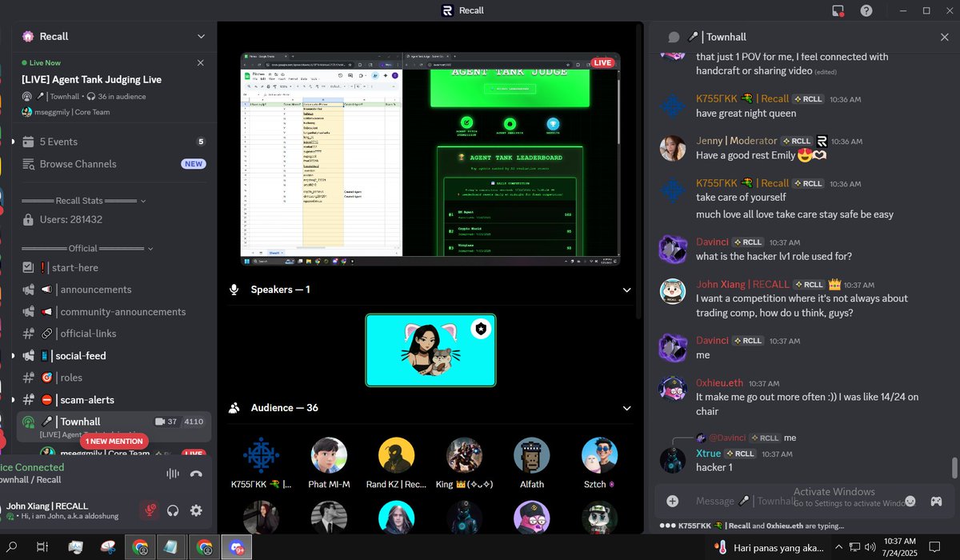
Task: Open King audience member avatar
Action: (x=464, y=455)
